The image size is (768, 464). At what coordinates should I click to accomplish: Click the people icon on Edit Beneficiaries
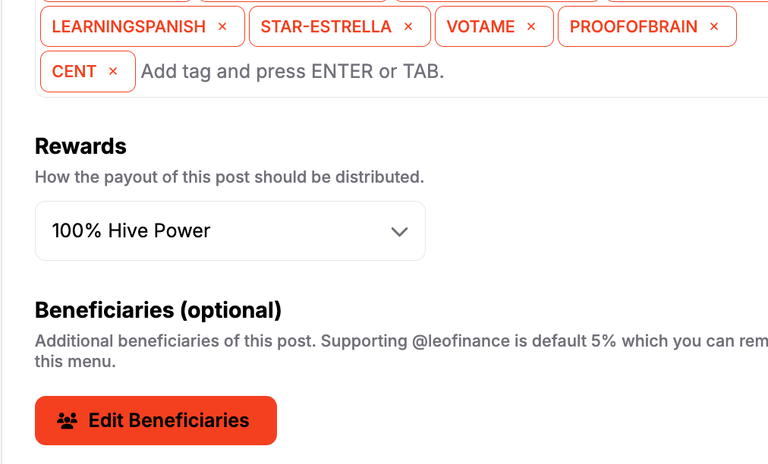click(x=67, y=420)
